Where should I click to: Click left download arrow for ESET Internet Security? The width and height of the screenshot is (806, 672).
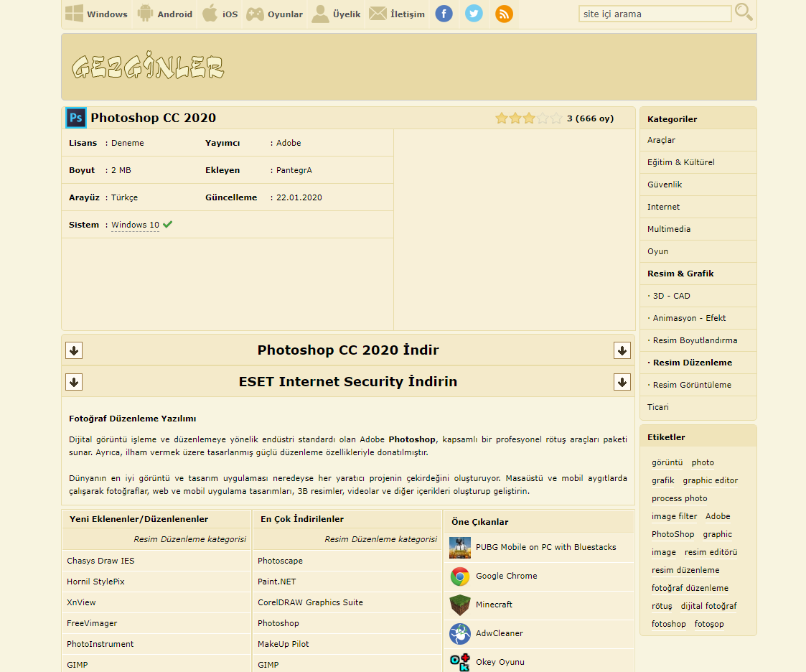point(74,382)
